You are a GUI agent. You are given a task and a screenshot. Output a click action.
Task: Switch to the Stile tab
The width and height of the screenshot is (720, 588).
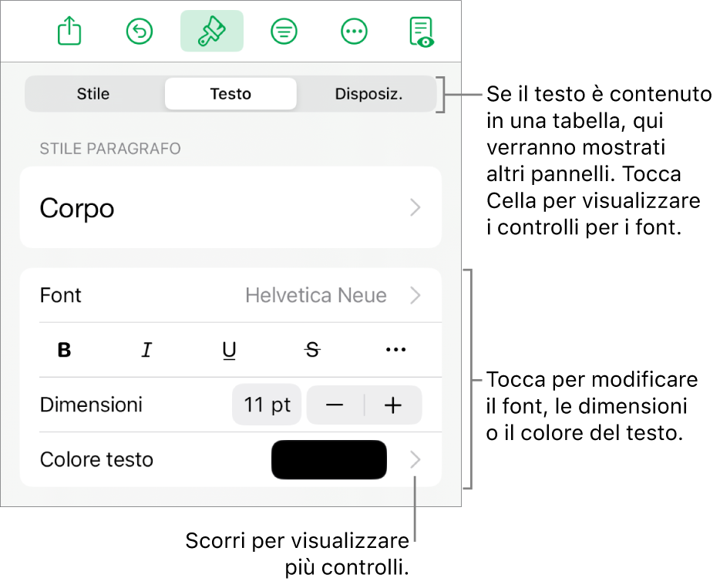tap(93, 94)
